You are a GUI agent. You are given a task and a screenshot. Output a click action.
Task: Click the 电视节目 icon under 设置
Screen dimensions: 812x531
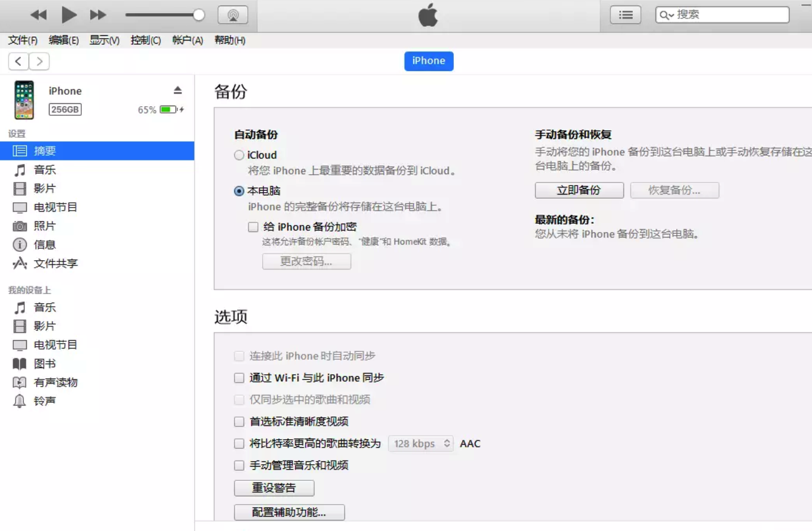20,208
